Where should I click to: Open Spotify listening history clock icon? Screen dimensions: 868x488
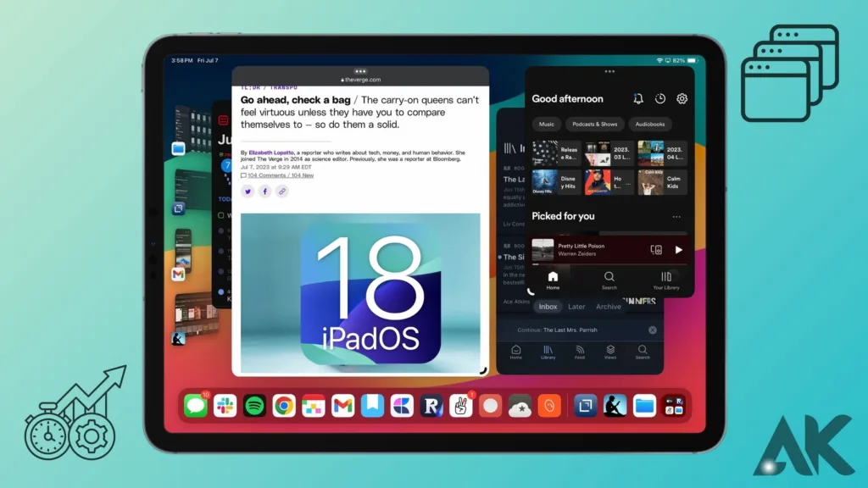(659, 98)
